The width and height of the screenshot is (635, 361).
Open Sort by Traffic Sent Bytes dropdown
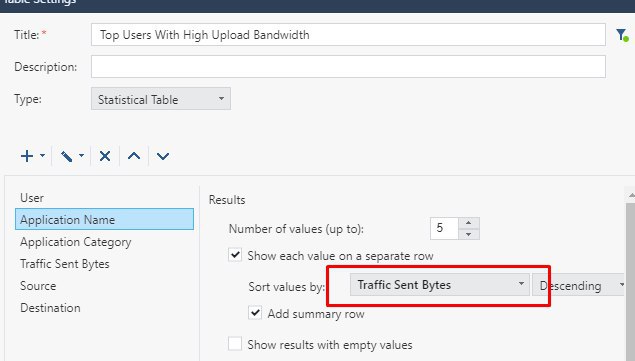[x=440, y=285]
